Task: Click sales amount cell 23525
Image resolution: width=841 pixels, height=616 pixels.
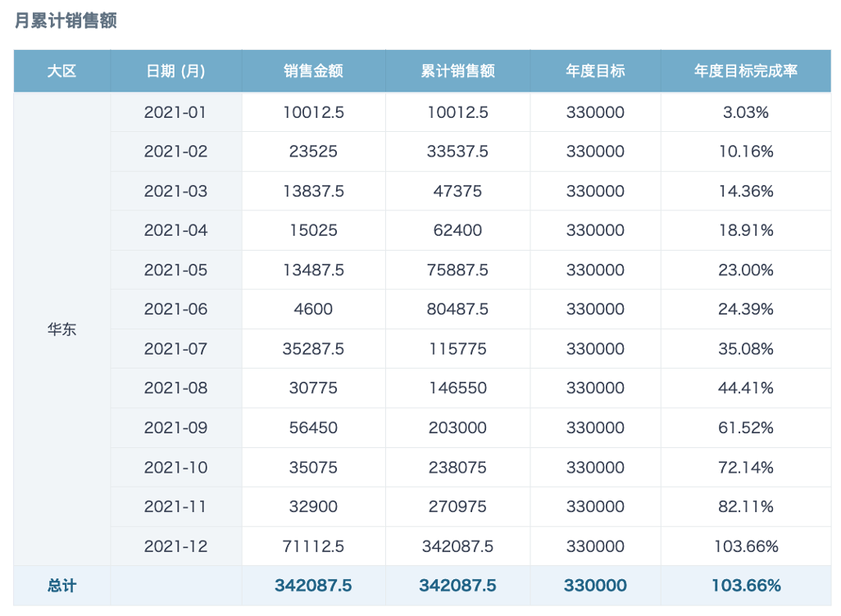Action: [313, 152]
